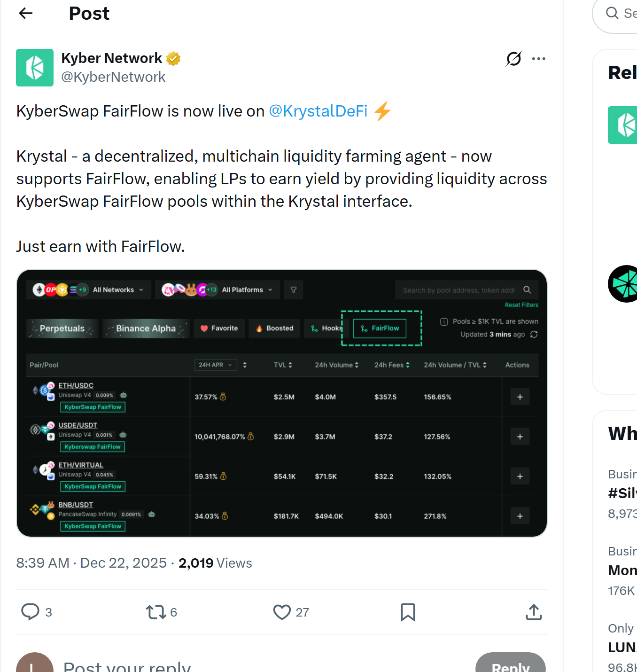Viewport: 637px width, 672px height.
Task: Click the refresh icon near Updated 3 mins ago
Action: click(x=534, y=334)
